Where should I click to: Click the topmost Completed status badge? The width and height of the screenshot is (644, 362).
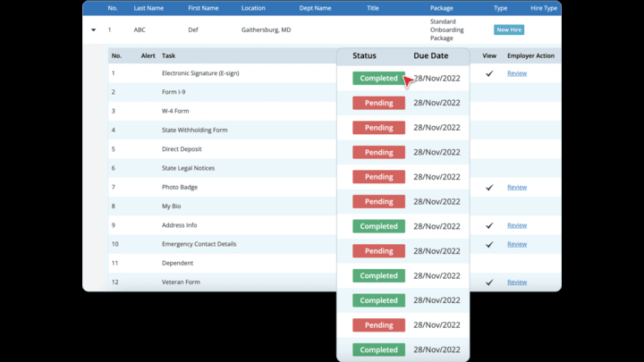pos(378,79)
